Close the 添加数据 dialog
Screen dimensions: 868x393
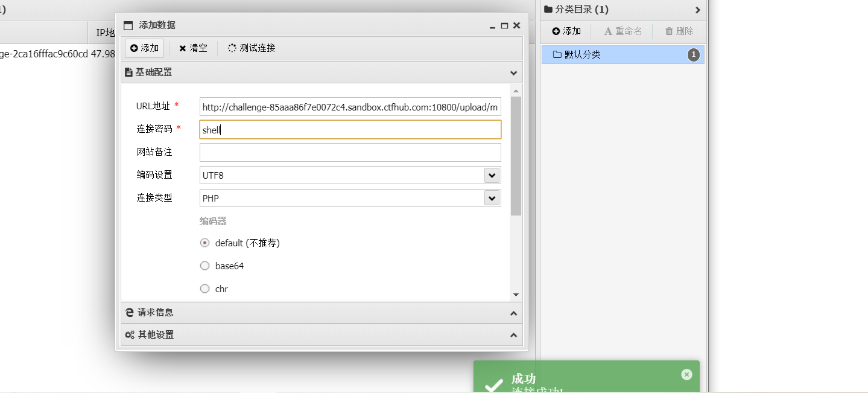coord(516,25)
